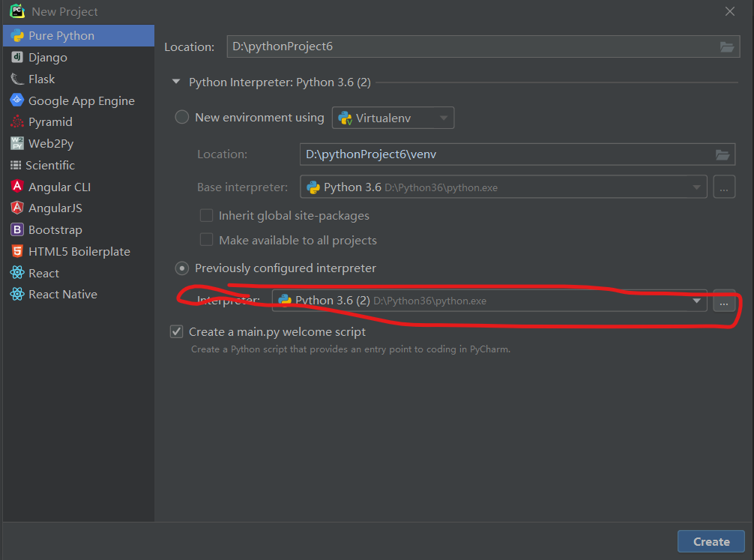Click the Python Interpreter: Python 3.6 (2) heading

pos(280,82)
